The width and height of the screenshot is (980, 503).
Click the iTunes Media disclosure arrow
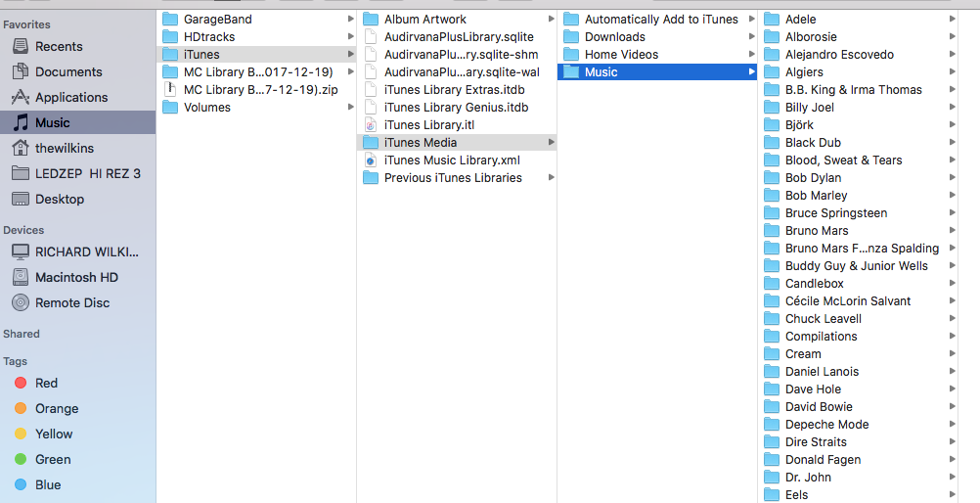pyautogui.click(x=552, y=142)
